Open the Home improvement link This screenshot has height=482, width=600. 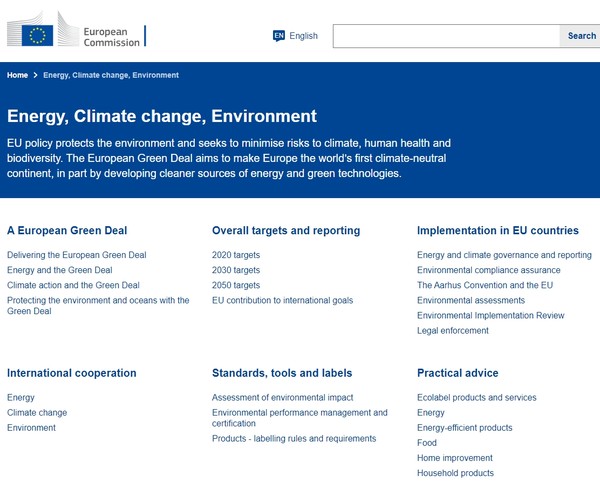click(x=455, y=457)
